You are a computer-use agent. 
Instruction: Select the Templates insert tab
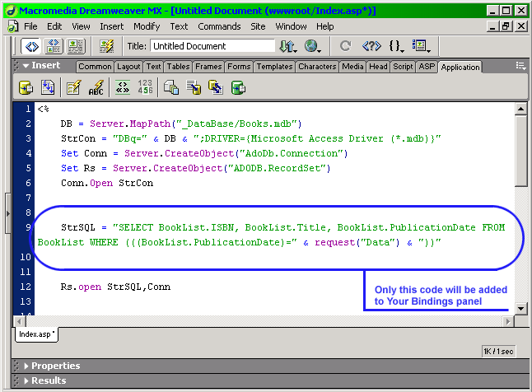point(274,67)
